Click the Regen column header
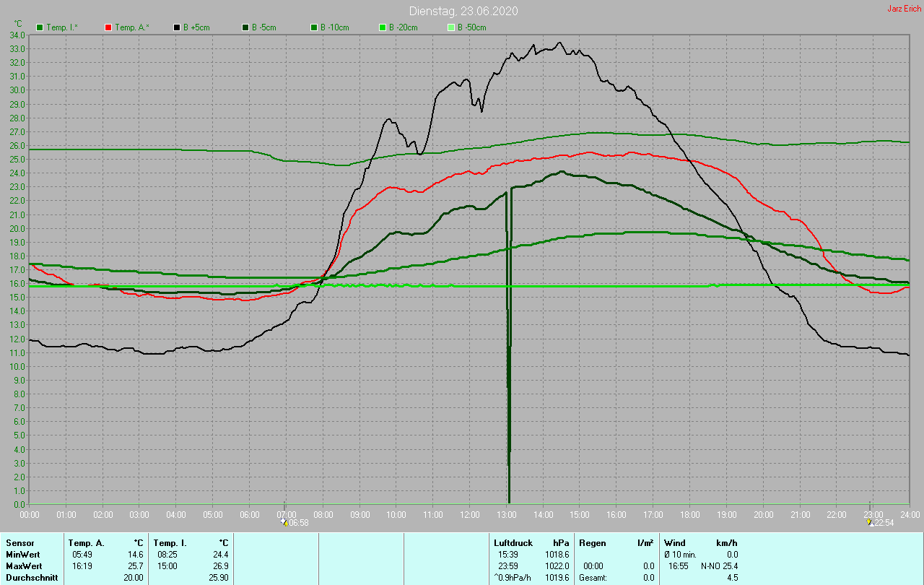This screenshot has height=585, width=924. [592, 542]
